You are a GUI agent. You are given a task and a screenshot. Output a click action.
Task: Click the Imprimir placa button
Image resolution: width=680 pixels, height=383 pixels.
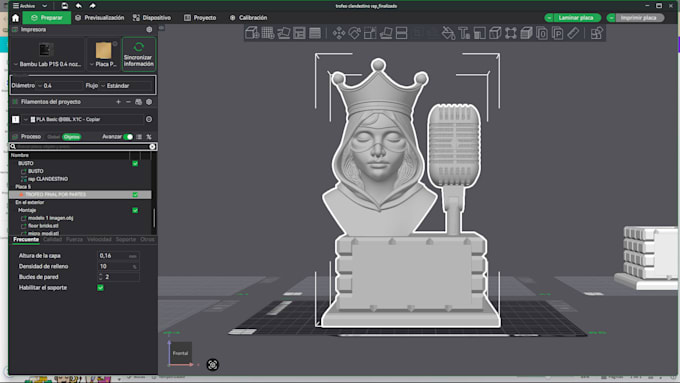(639, 18)
